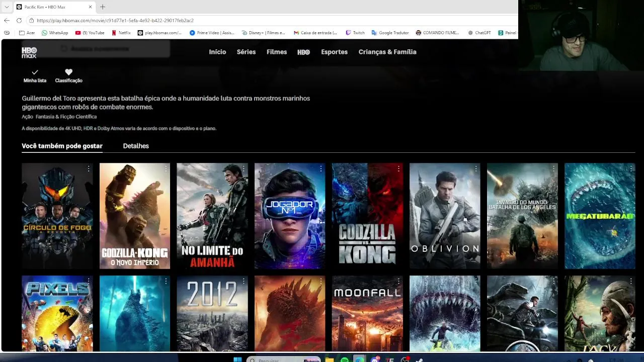The width and height of the screenshot is (644, 362).
Task: Open the Séries section
Action: (246, 52)
